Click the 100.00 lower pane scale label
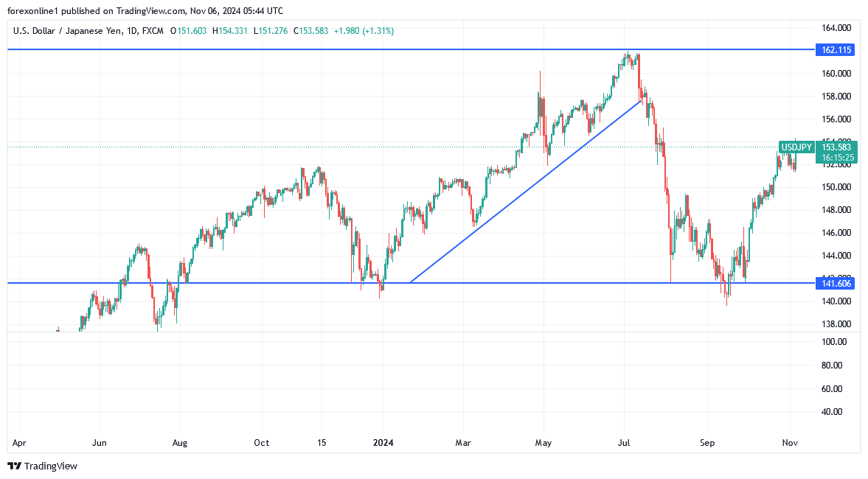The width and height of the screenshot is (868, 479). point(835,342)
